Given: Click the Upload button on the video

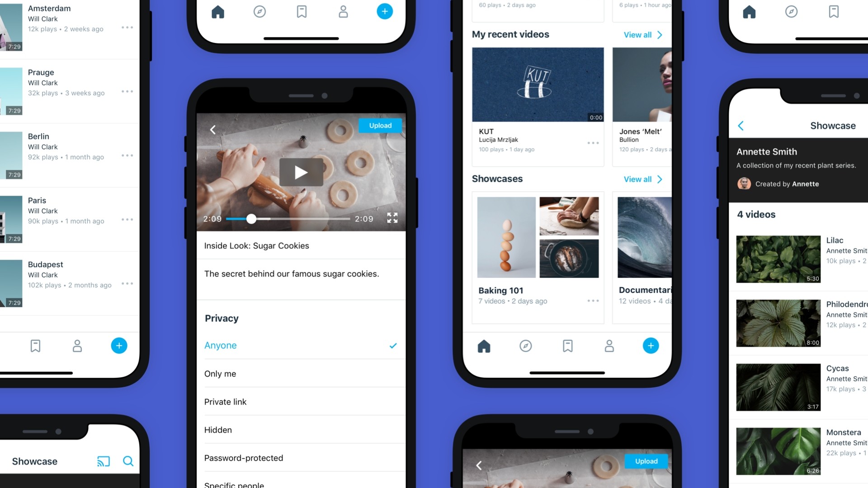Looking at the screenshot, I should [x=380, y=125].
